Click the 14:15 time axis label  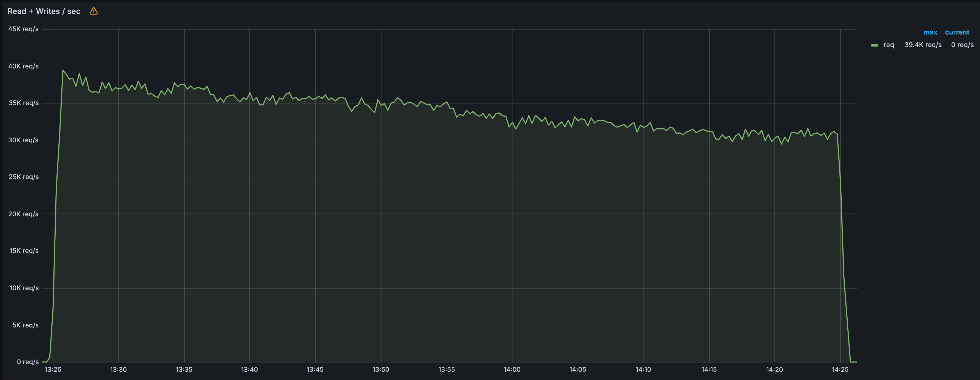coord(709,369)
